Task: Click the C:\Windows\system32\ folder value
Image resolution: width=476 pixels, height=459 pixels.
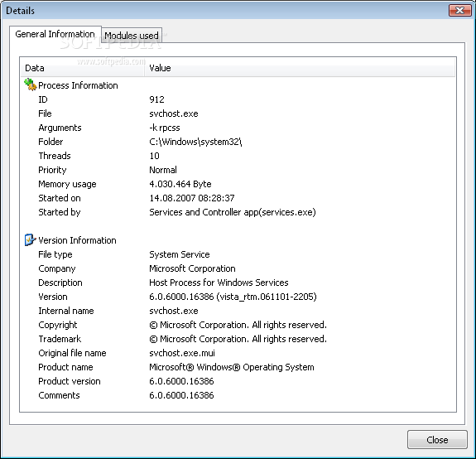Action: tap(195, 142)
